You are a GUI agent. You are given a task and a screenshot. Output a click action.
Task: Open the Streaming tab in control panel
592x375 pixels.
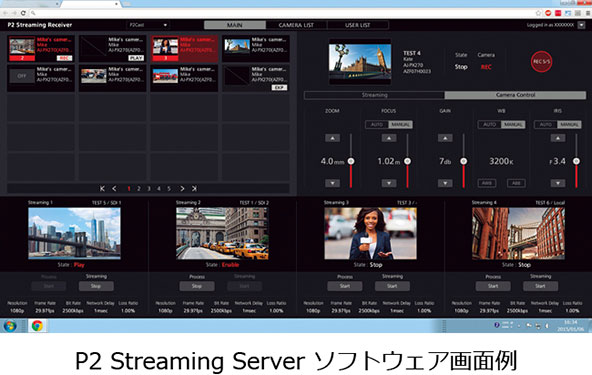[x=375, y=95]
